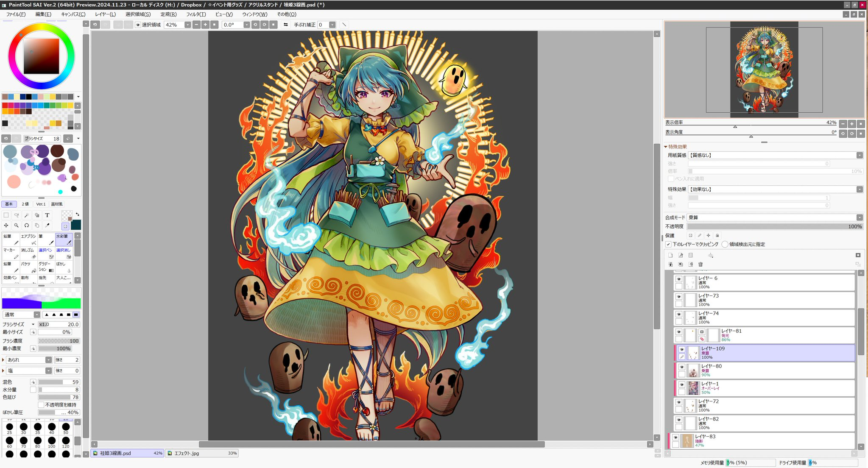The width and height of the screenshot is (868, 468).
Task: Open the 用紙質感 paper texture dropdown
Action: coord(859,155)
